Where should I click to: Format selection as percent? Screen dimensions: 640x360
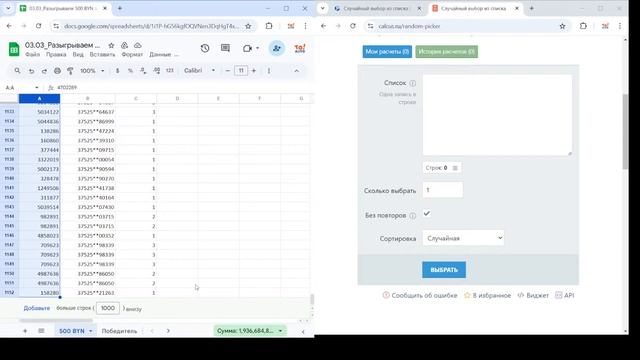(130, 71)
